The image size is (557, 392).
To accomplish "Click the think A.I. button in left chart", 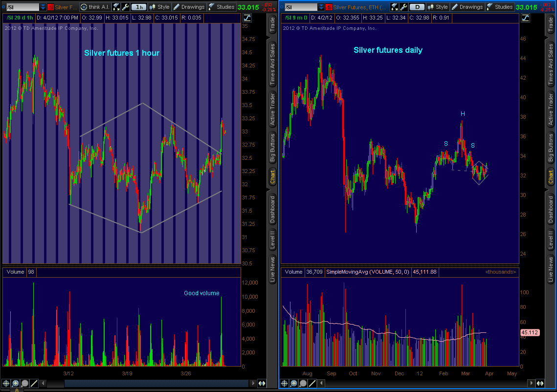I will pyautogui.click(x=95, y=7).
